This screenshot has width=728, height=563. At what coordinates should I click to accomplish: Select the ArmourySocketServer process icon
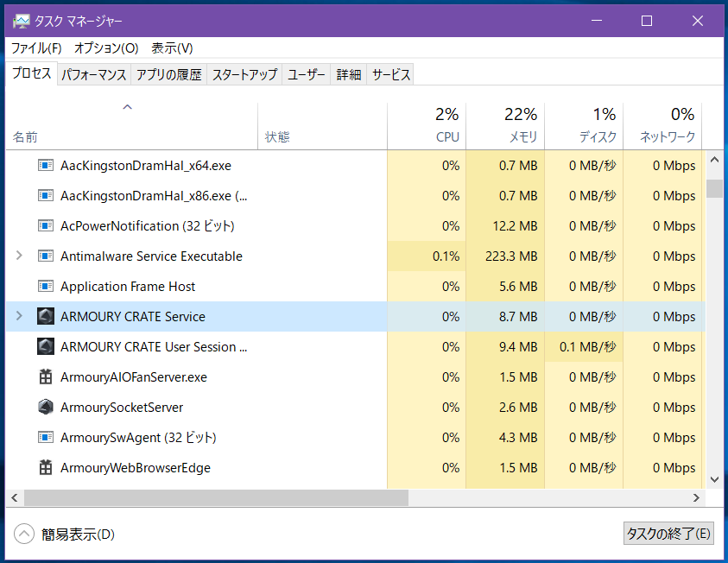click(x=46, y=407)
